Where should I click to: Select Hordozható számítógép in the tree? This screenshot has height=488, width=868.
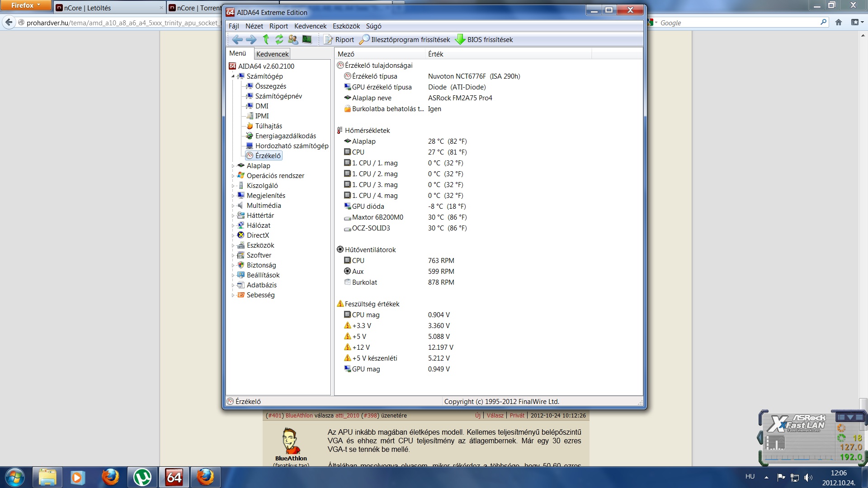(292, 146)
